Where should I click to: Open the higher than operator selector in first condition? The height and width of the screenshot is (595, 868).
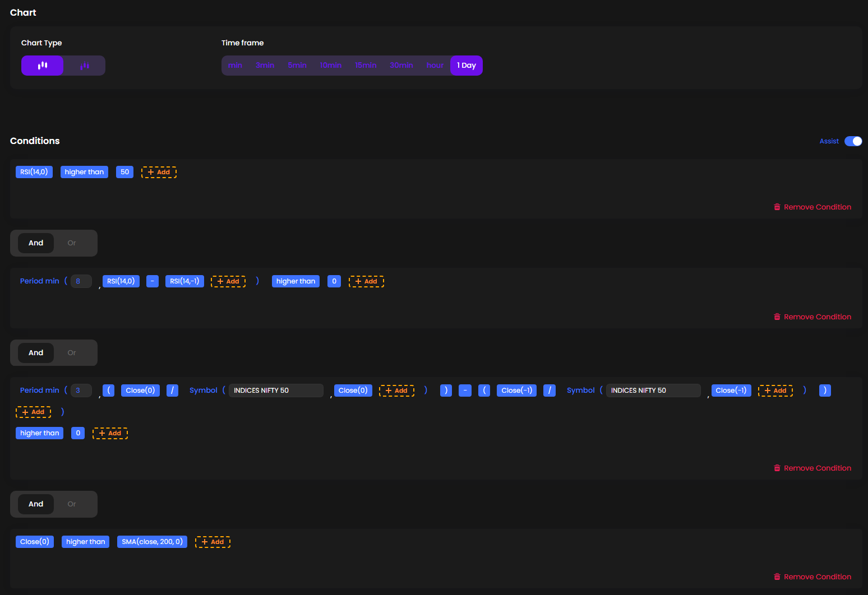[84, 172]
